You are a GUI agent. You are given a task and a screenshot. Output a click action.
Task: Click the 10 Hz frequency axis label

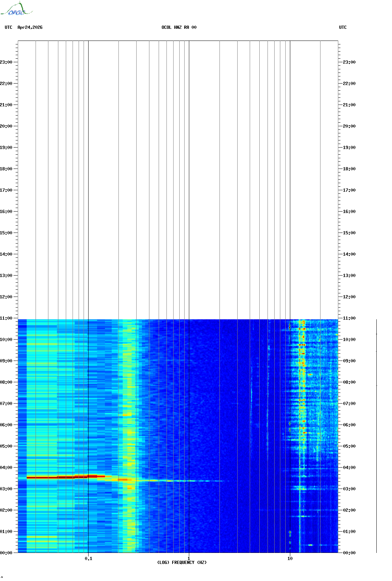pyautogui.click(x=290, y=559)
